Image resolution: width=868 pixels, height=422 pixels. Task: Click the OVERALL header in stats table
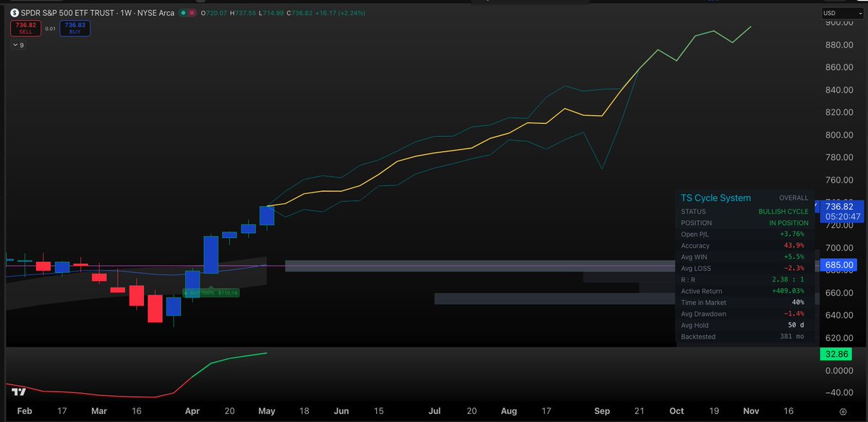[793, 198]
